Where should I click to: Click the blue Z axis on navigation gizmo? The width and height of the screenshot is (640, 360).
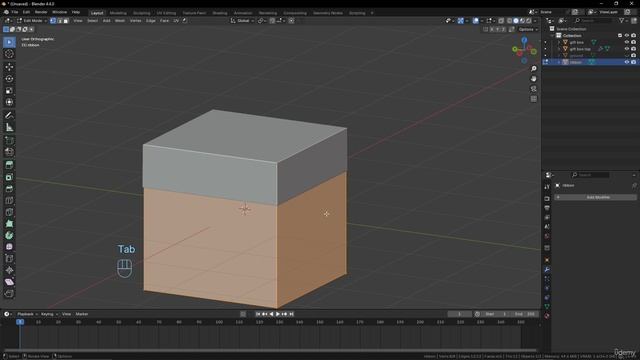[524, 40]
